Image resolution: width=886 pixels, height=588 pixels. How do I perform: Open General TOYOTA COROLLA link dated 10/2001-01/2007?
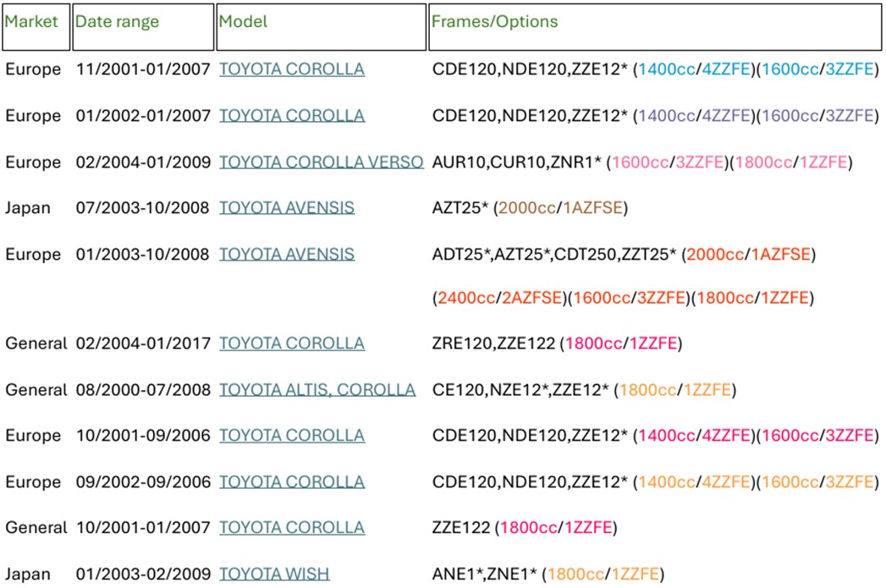tap(292, 528)
